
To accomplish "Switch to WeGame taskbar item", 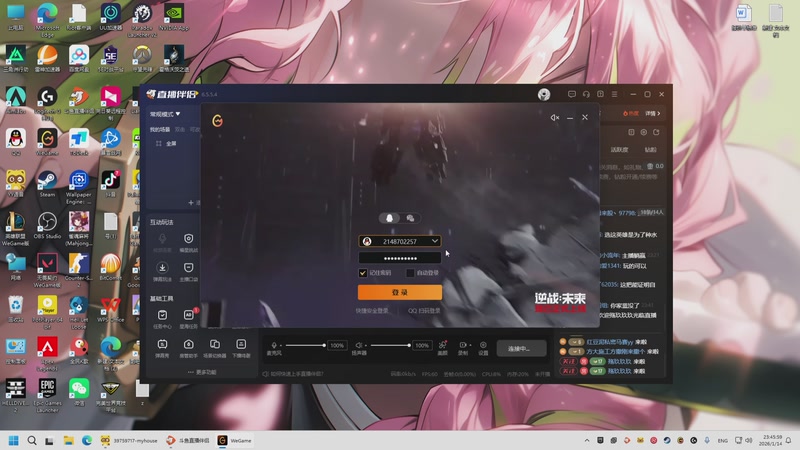I will 235,440.
